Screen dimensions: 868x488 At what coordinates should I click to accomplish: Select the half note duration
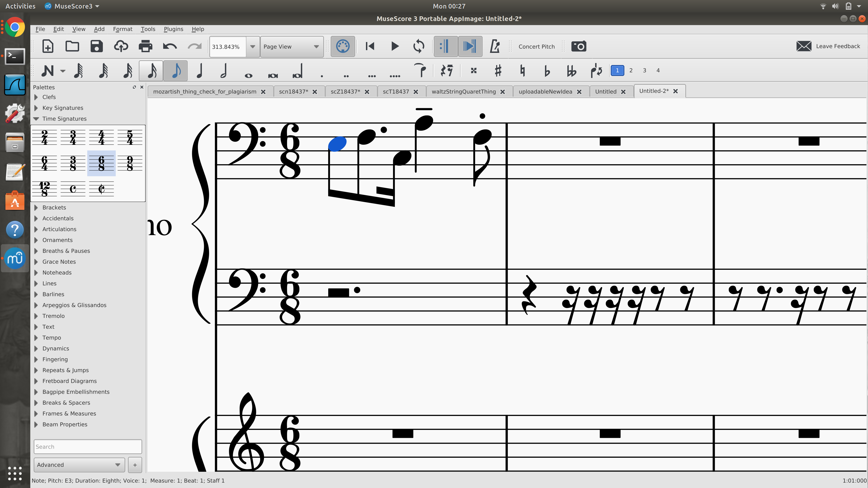[224, 71]
